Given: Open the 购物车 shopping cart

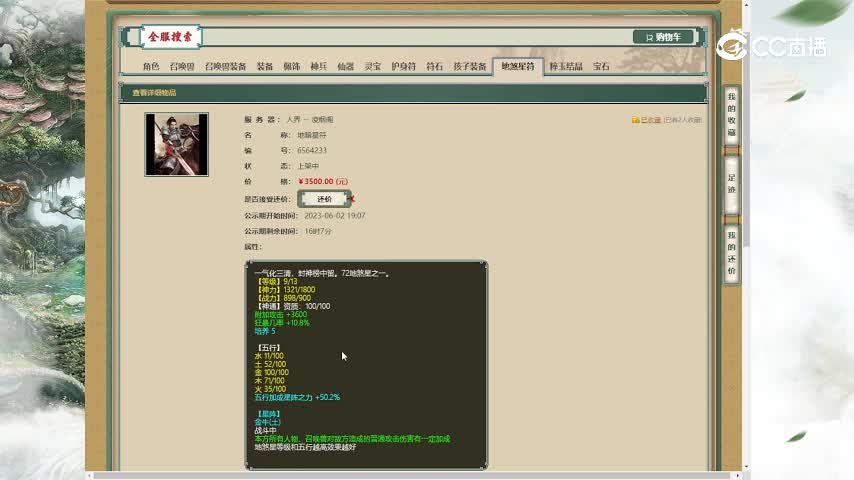Looking at the screenshot, I should click(663, 37).
